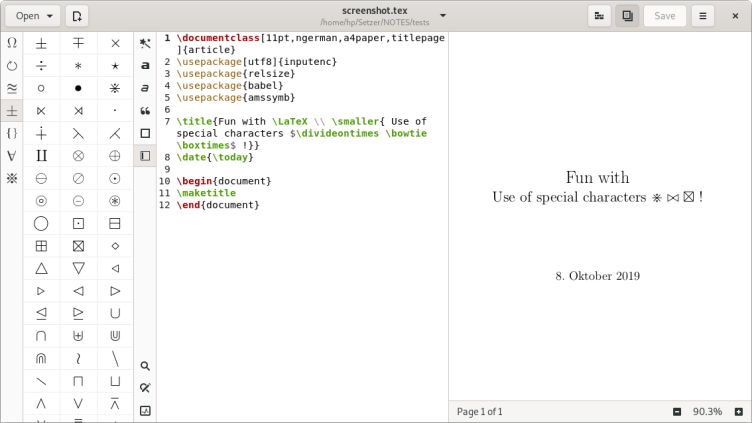Insert the bowtie symbol

pyautogui.click(x=41, y=110)
